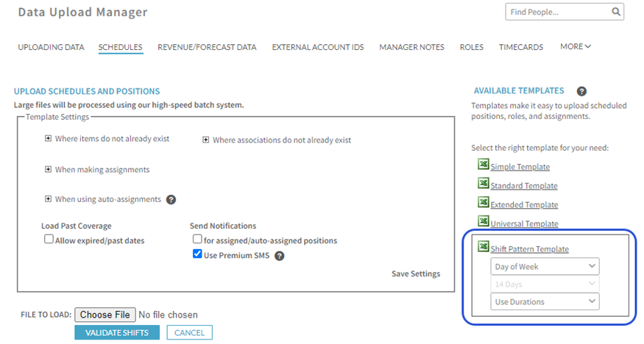Open the Timecards tab

[x=521, y=47]
